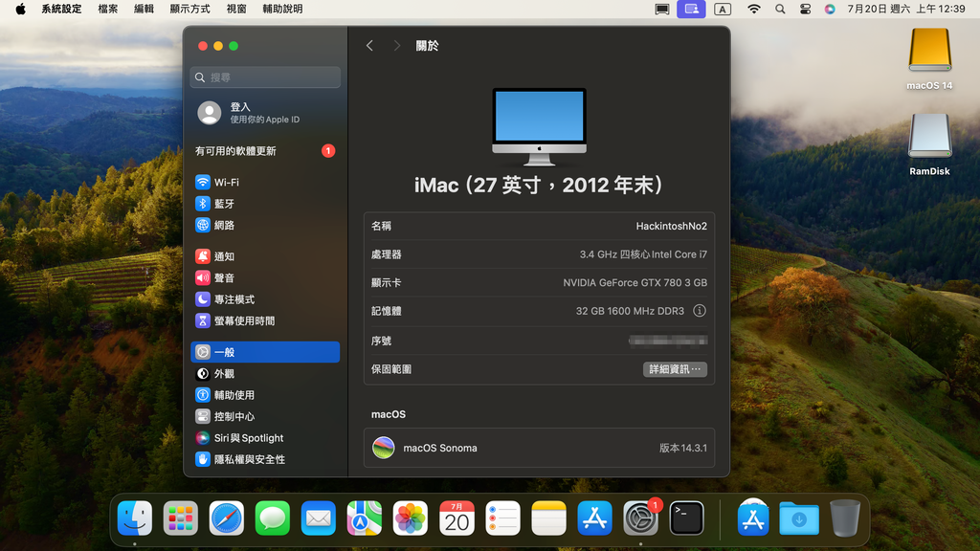Image resolution: width=980 pixels, height=551 pixels.
Task: Launch Safari from the Dock
Action: (x=226, y=518)
